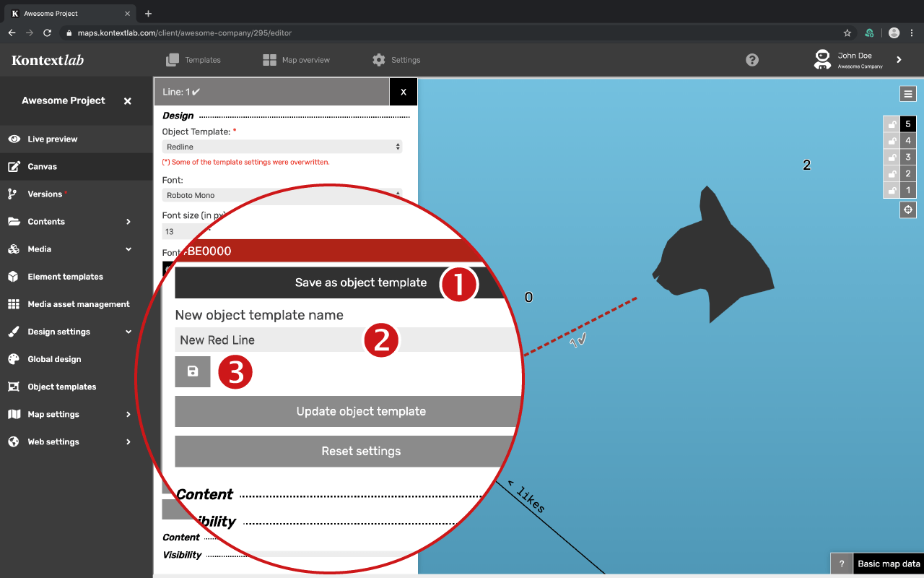Screen dimensions: 924x578
Task: Open Templates in the top navigation
Action: 193,60
